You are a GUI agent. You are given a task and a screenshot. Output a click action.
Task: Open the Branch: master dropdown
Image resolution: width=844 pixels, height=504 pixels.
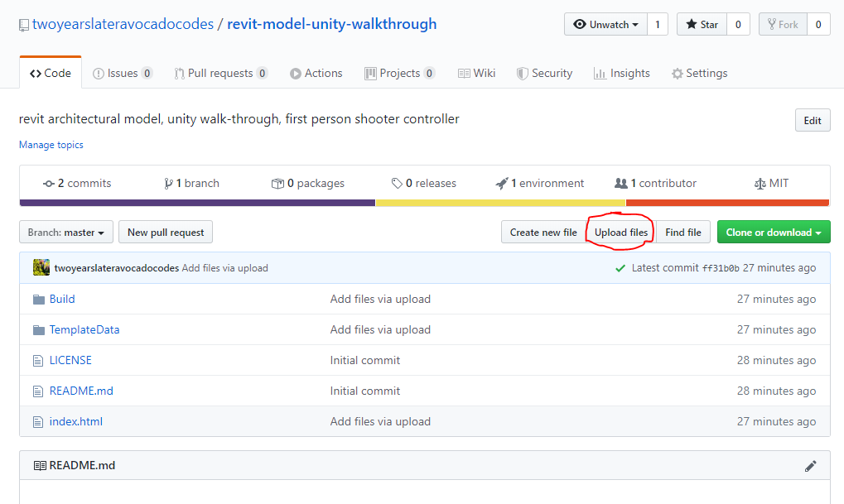tap(66, 233)
